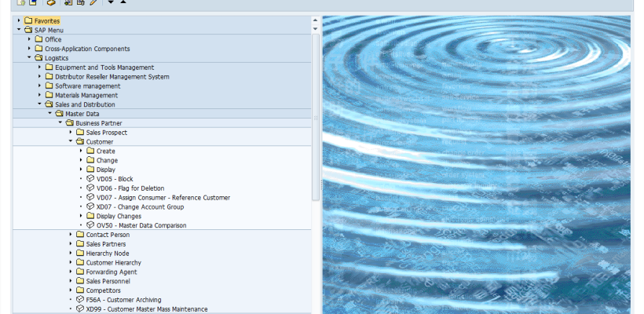The image size is (644, 314).
Task: Collapse the SAP Menu node arrow
Action: 19,30
